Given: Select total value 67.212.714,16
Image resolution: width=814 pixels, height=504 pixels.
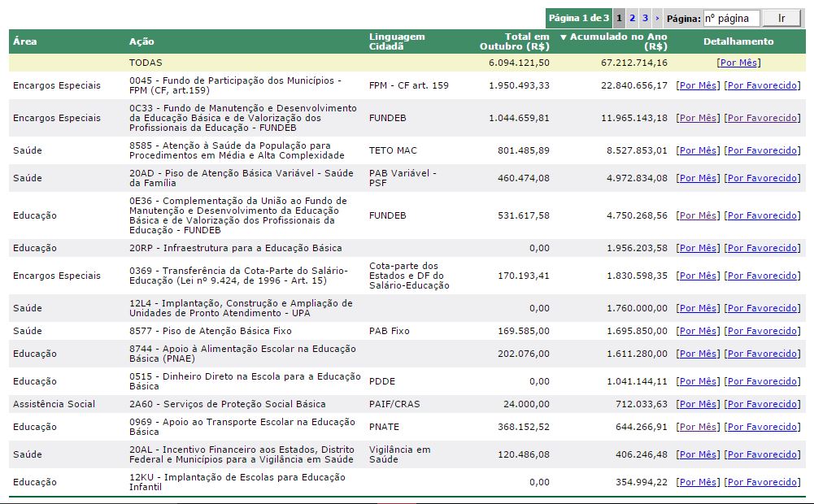Looking at the screenshot, I should 633,63.
